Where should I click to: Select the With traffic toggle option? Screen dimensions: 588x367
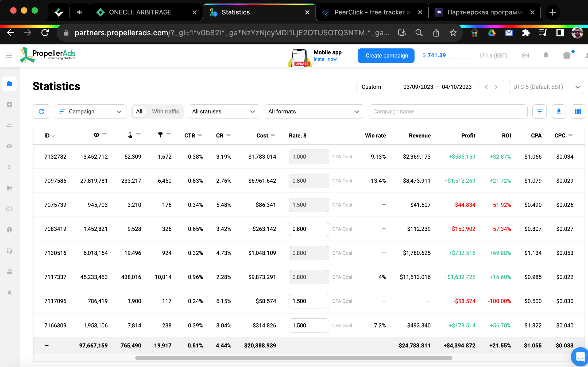[x=165, y=112]
